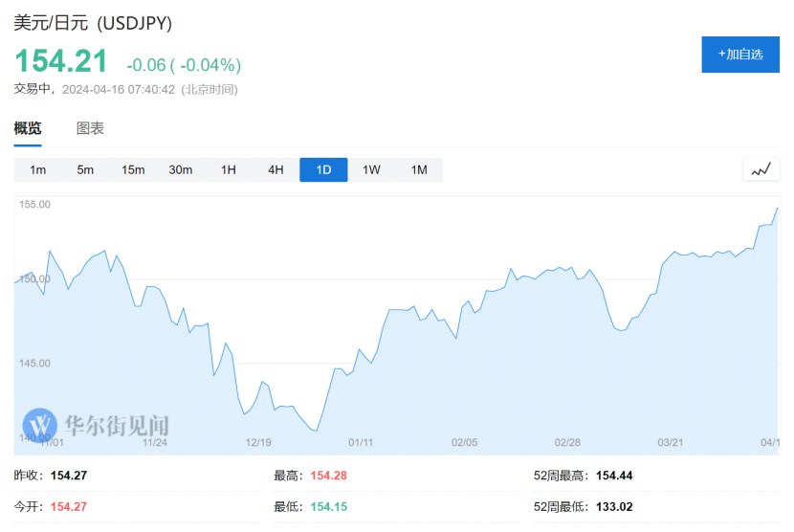Switch to the 概览 tab
Image resolution: width=794 pixels, height=532 pixels.
tap(28, 128)
